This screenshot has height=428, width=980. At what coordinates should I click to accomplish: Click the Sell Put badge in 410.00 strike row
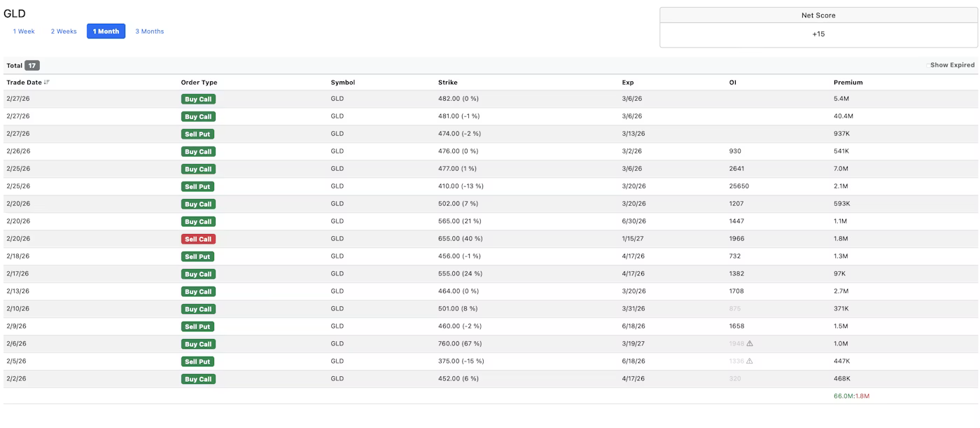pyautogui.click(x=197, y=187)
